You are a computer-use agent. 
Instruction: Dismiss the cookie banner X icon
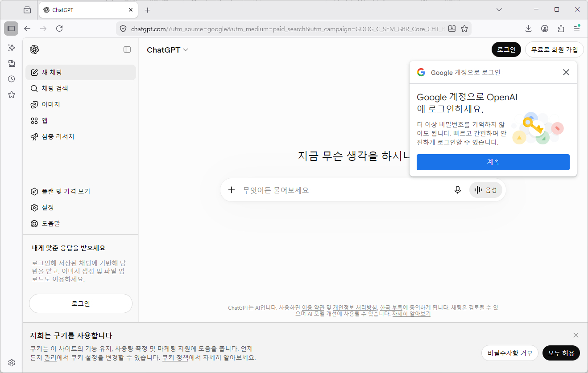tap(576, 335)
